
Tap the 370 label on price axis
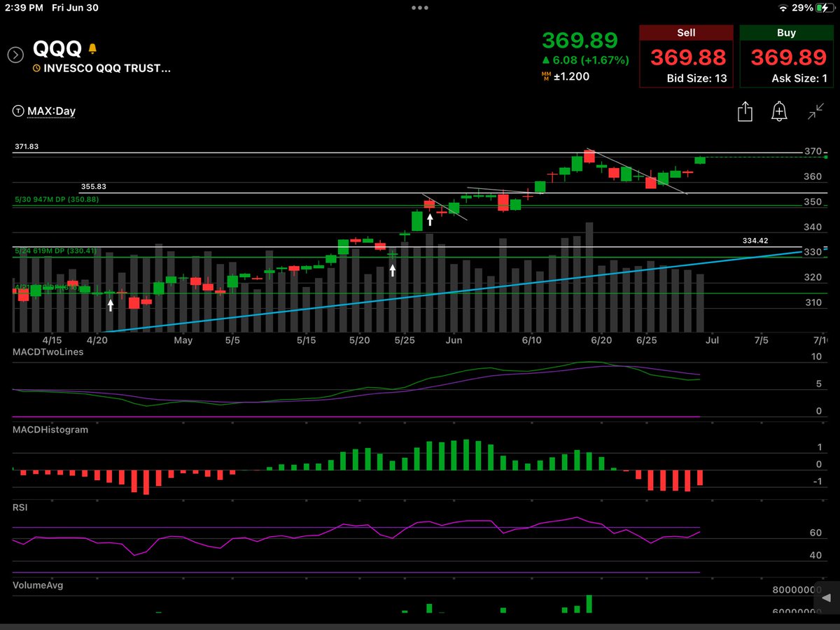812,152
